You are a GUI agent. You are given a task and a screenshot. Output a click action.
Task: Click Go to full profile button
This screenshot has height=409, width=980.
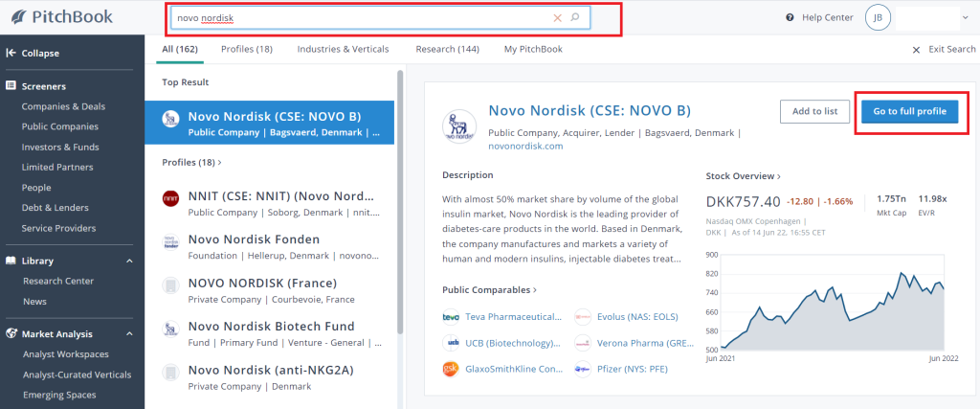click(x=909, y=111)
